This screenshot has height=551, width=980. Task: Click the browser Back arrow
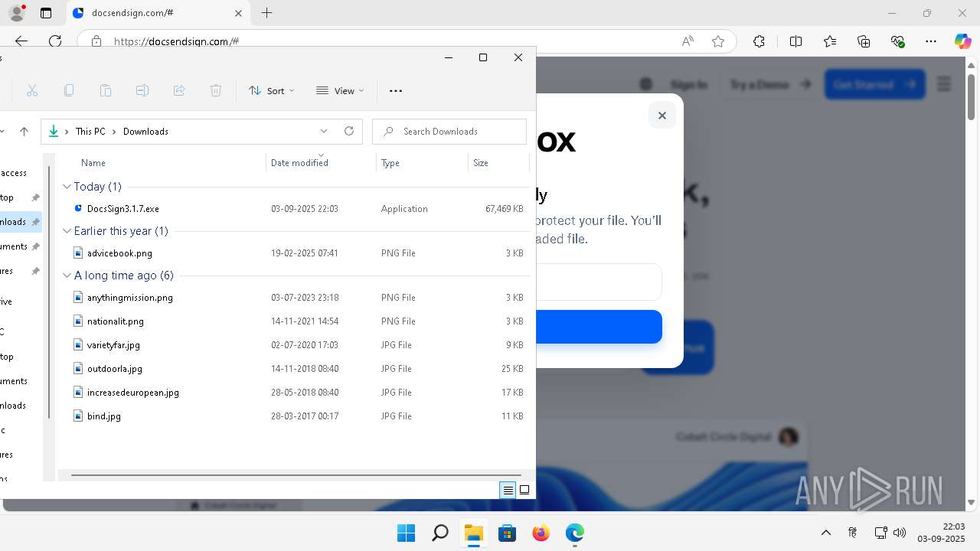pos(21,41)
